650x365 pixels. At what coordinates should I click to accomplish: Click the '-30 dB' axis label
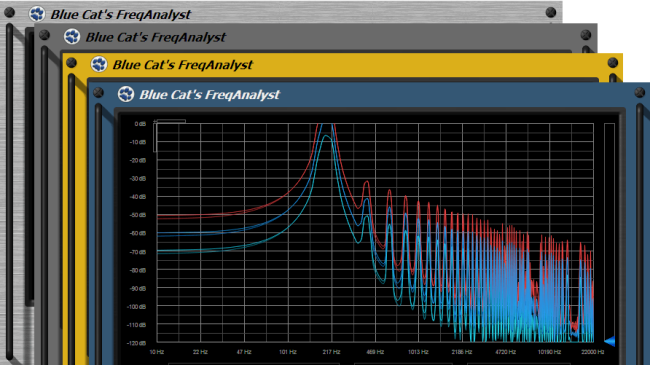(x=138, y=178)
